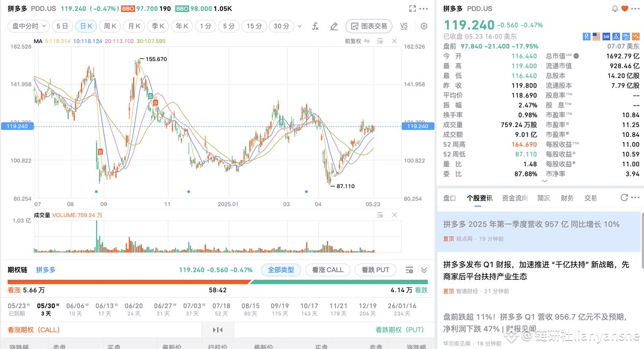The width and height of the screenshot is (644, 349).
Task: Open 盘中分时 dropdown
Action: pyautogui.click(x=28, y=26)
